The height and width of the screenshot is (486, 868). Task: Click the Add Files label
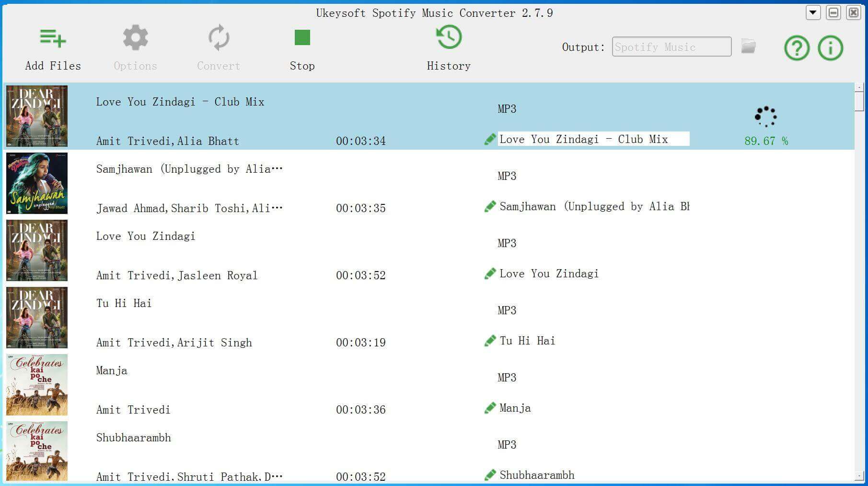[x=53, y=66]
